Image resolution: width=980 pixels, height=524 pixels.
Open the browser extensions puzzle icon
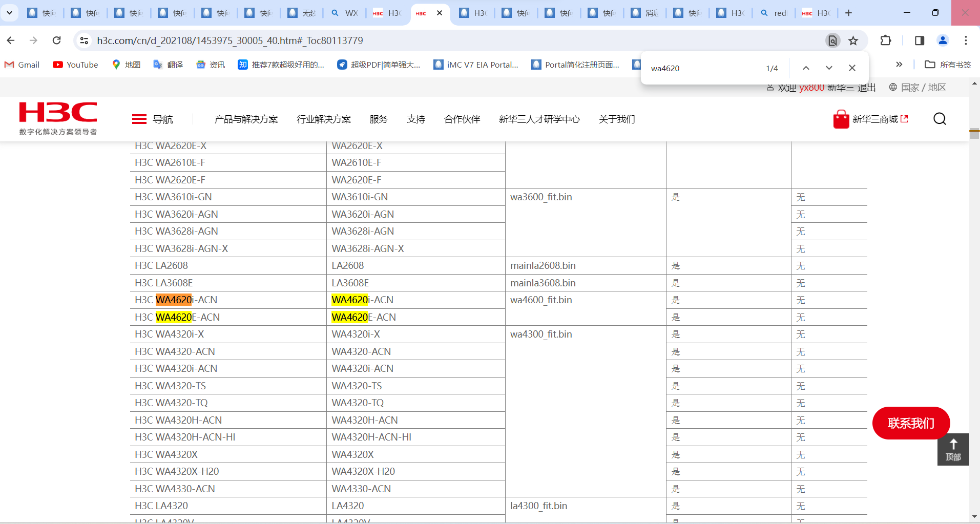tap(886, 40)
